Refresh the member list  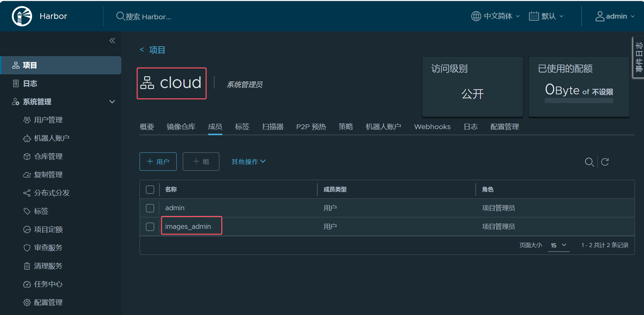605,162
